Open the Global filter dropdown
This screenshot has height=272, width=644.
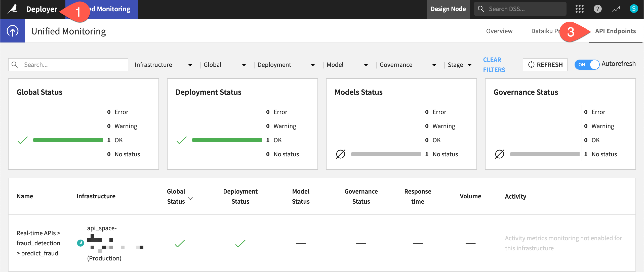coord(225,65)
